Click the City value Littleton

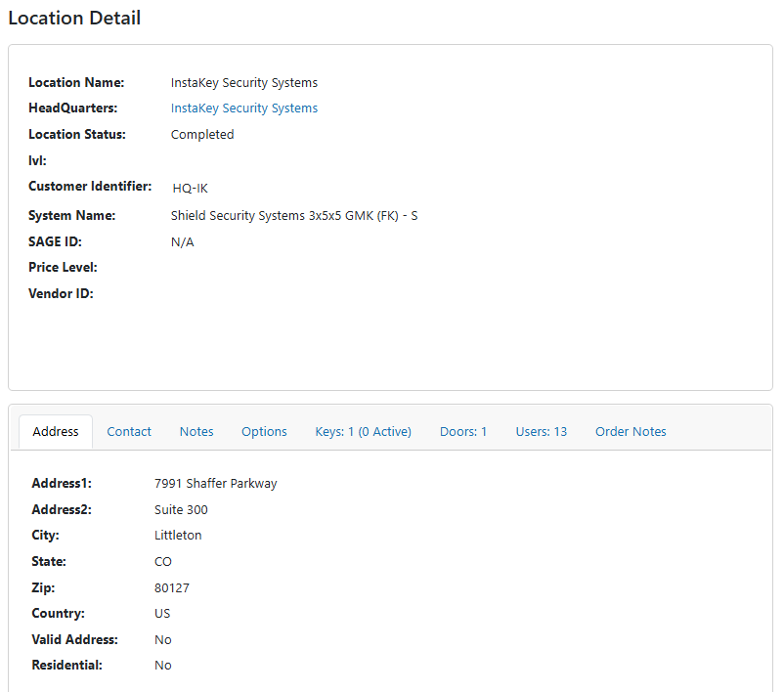tap(178, 536)
